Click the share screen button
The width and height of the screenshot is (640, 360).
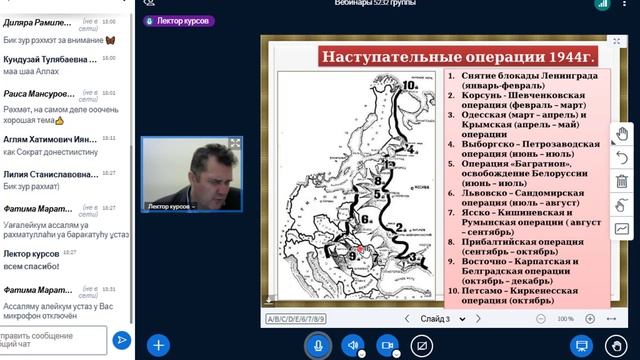coord(422,346)
